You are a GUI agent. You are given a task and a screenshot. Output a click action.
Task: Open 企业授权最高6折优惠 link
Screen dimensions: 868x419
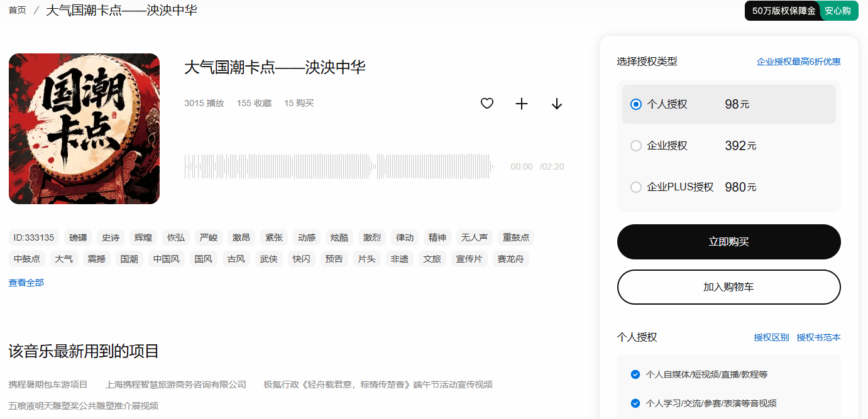coord(798,62)
